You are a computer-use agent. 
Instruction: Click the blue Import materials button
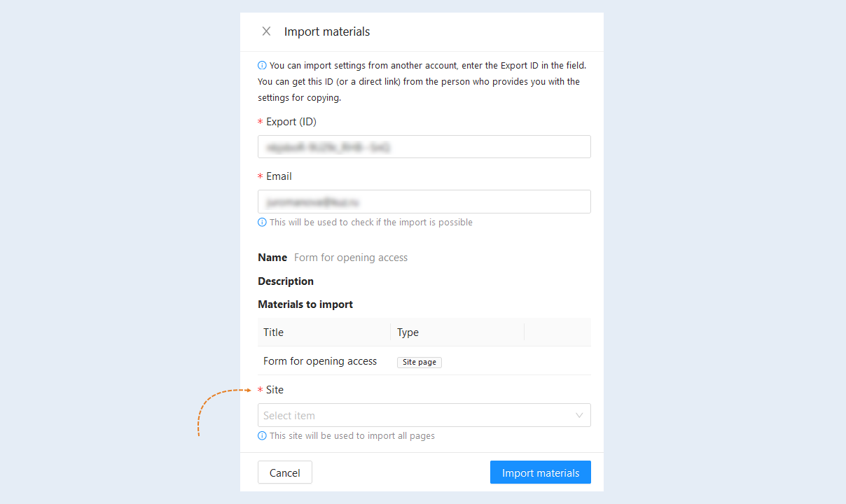click(541, 472)
